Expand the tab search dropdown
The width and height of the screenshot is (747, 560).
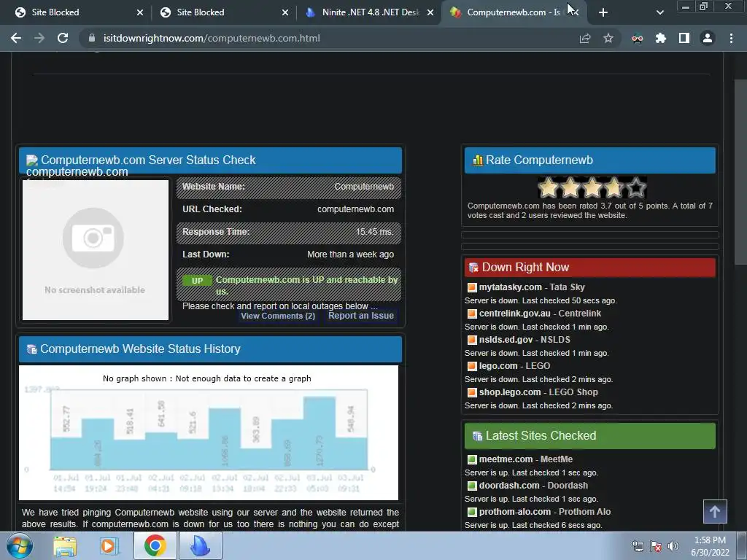tap(659, 12)
